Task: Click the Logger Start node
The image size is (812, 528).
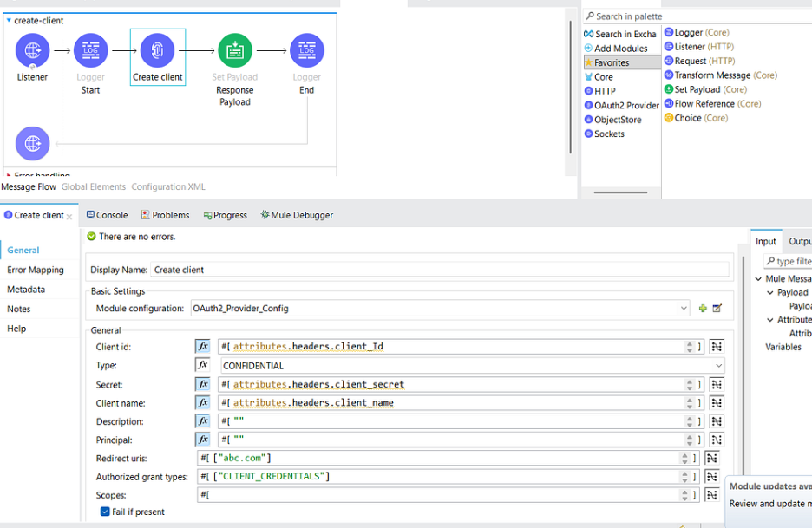Action: click(x=90, y=50)
